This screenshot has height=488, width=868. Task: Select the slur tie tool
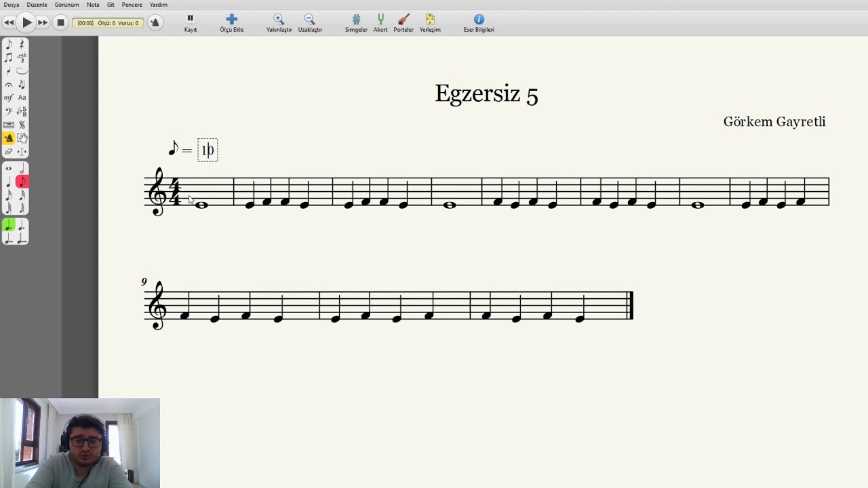[22, 71]
